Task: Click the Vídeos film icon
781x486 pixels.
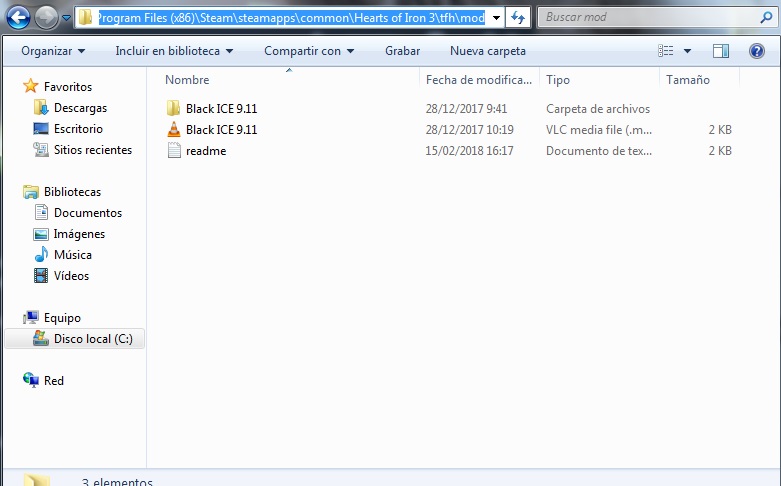Action: coord(40,275)
